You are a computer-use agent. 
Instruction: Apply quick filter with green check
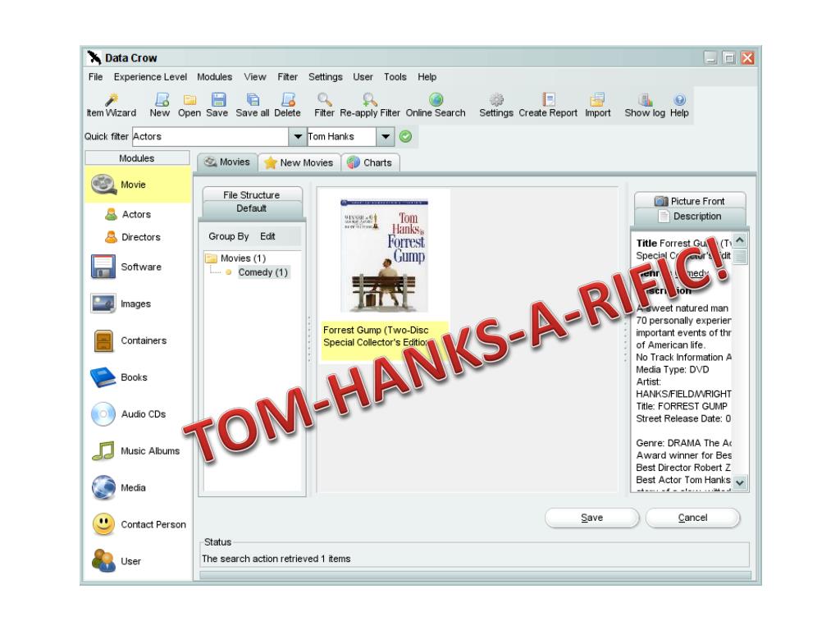tap(405, 137)
